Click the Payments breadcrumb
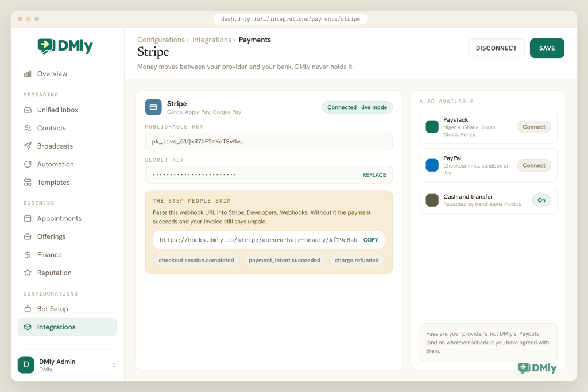 tap(254, 40)
